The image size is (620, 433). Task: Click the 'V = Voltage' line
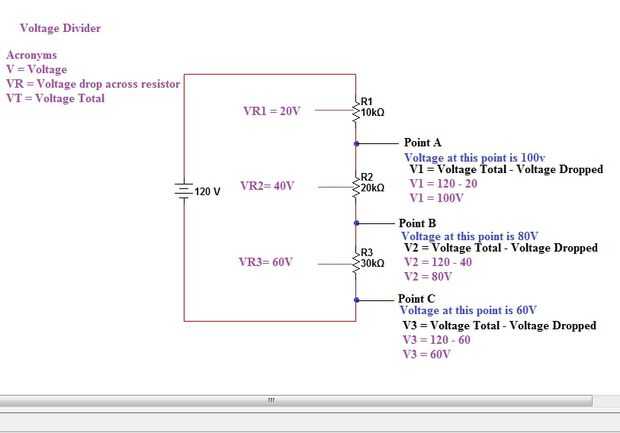[37, 69]
